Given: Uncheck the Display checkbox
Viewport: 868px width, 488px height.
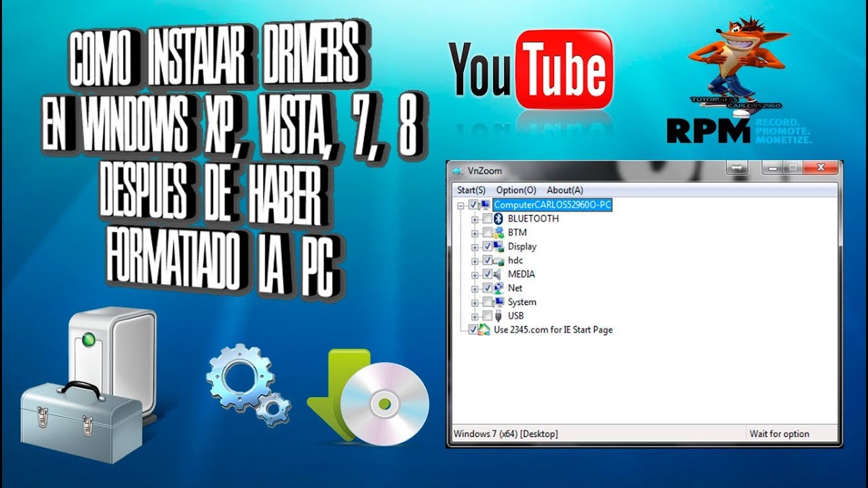Looking at the screenshot, I should click(487, 246).
